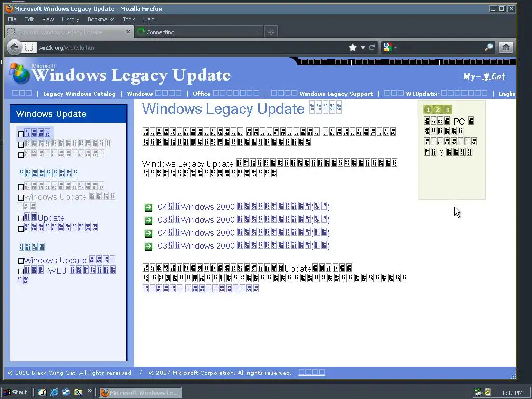Open the Edit menu
This screenshot has width=532, height=399.
(29, 19)
